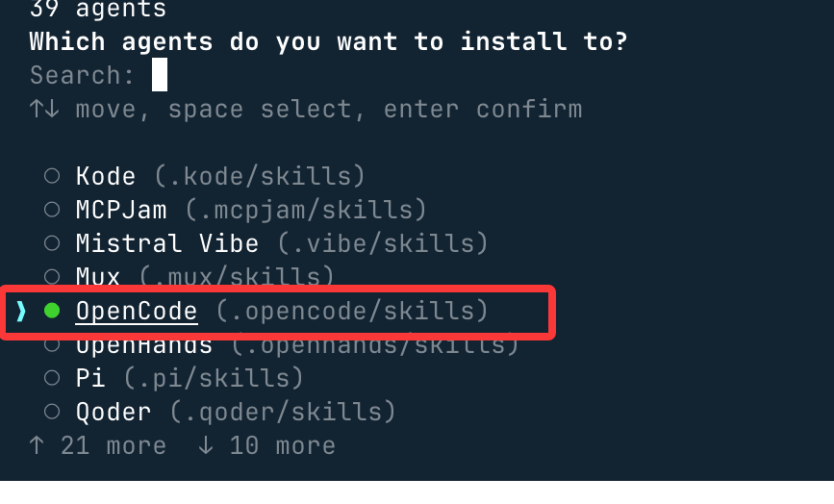
Task: Click the "10 more" scroll indicator text
Action: tap(282, 445)
